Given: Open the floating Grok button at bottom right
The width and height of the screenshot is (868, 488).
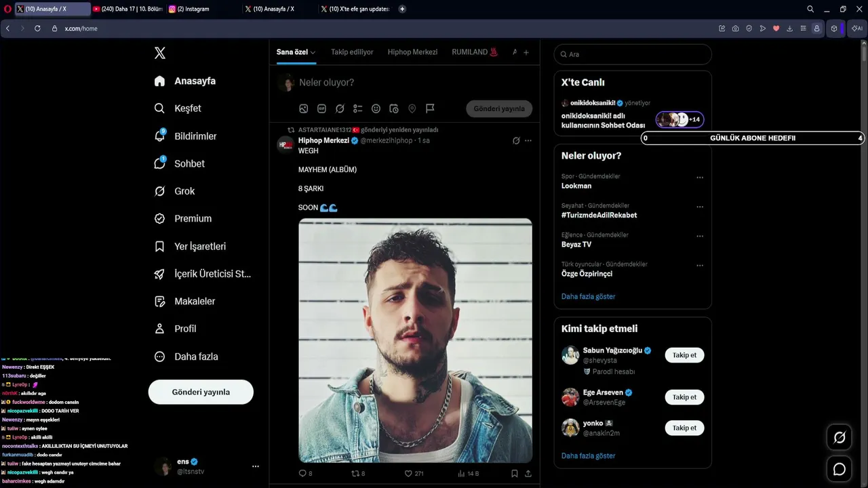Looking at the screenshot, I should (840, 438).
